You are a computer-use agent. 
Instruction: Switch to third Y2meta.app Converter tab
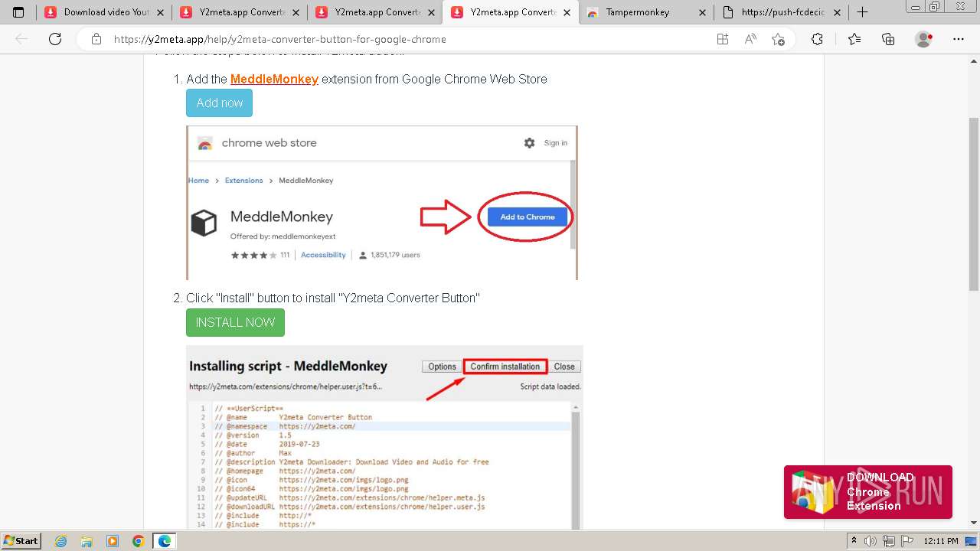click(x=374, y=12)
